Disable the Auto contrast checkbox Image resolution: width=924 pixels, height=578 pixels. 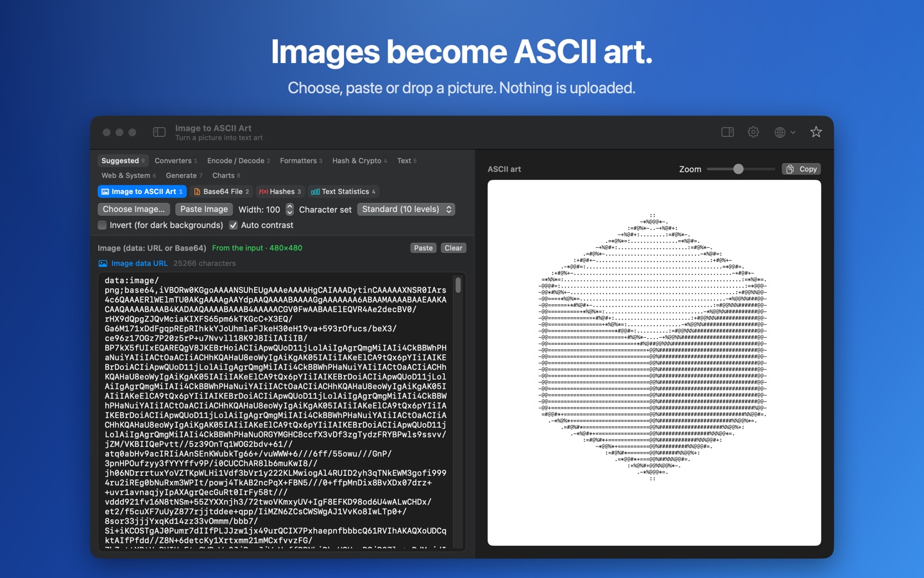[x=234, y=225]
